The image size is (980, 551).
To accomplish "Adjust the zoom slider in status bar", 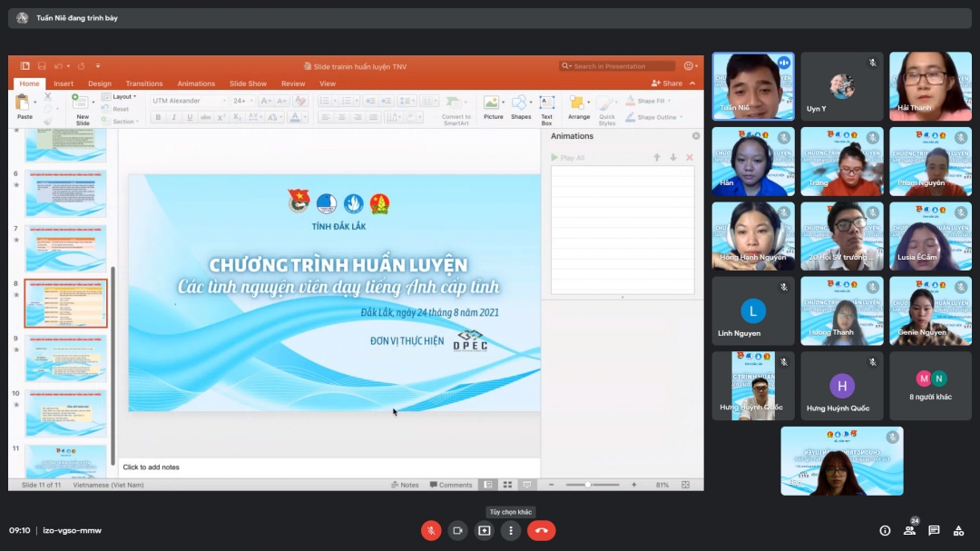I will (x=589, y=485).
